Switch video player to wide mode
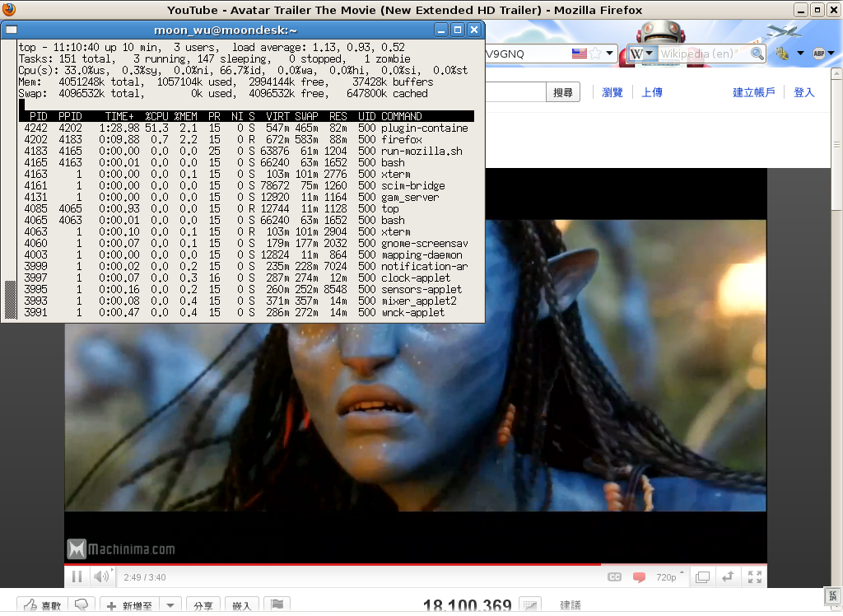 pos(729,577)
